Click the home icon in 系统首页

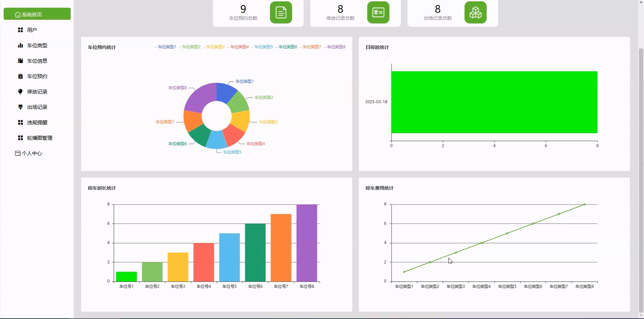tap(18, 15)
